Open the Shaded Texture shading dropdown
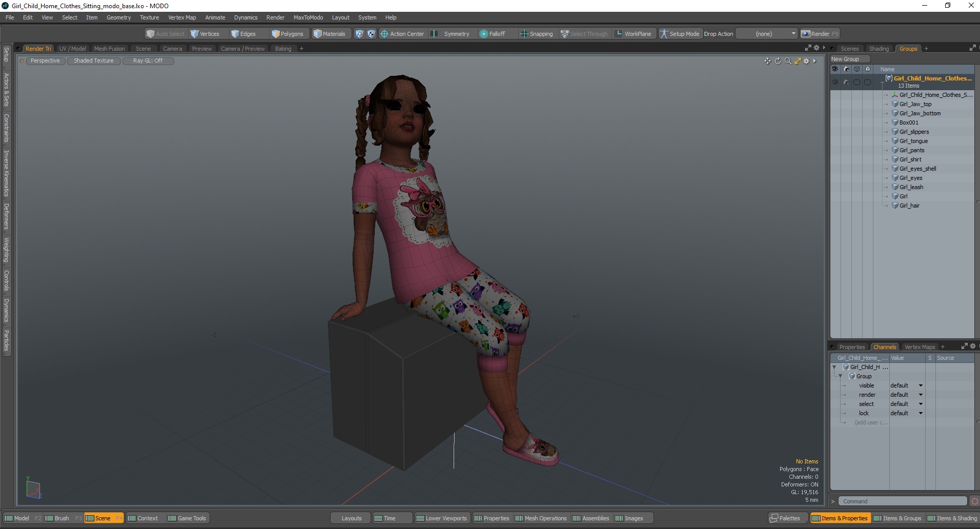 [x=94, y=60]
